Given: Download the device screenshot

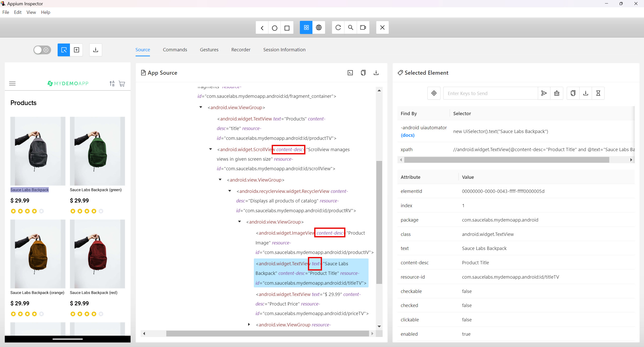Looking at the screenshot, I should coord(96,50).
